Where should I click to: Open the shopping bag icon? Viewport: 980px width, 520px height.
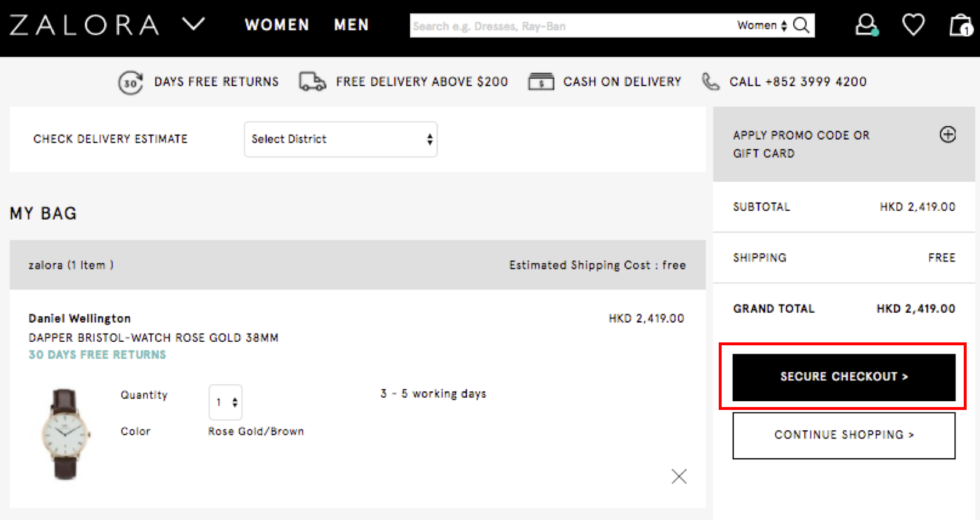point(961,25)
